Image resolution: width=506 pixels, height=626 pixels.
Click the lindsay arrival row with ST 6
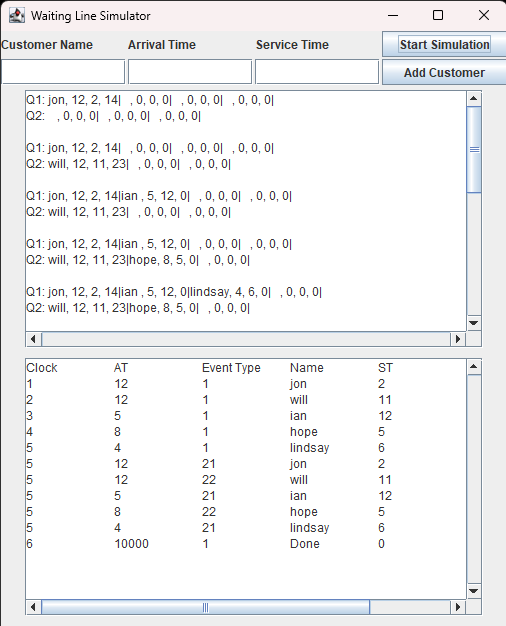click(x=246, y=448)
